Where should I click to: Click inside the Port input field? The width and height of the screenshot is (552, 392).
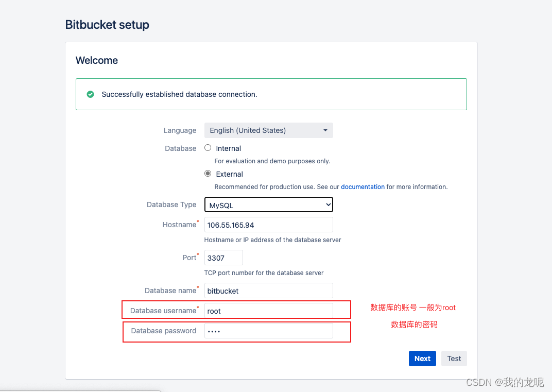[223, 258]
